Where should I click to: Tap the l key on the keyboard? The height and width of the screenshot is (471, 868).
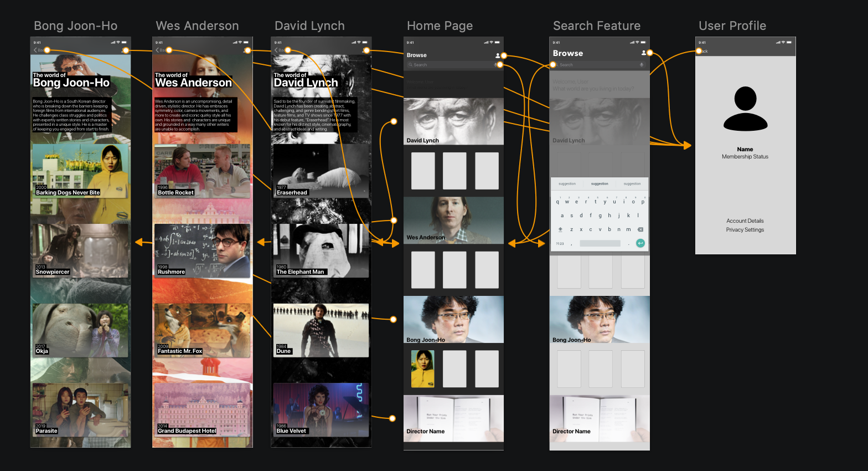[x=638, y=216]
